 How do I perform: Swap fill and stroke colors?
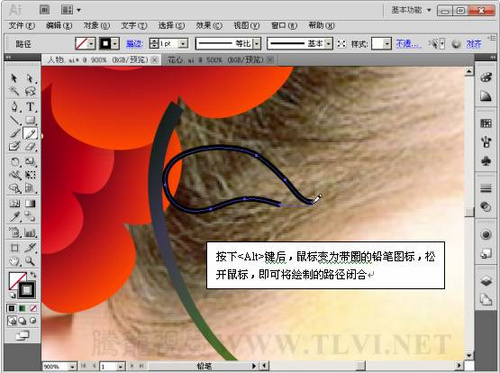pos(33,275)
